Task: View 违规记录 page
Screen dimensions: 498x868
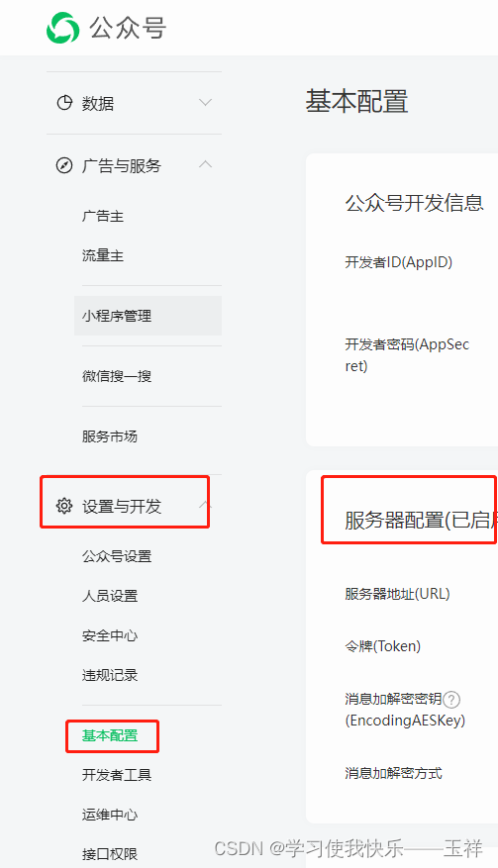Action: 110,675
